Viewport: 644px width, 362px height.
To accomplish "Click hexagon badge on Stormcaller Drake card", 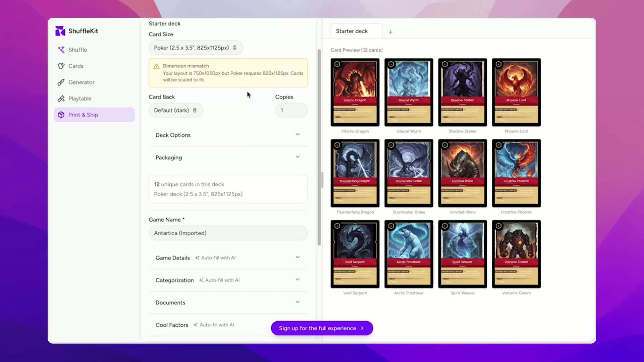I will click(391, 145).
